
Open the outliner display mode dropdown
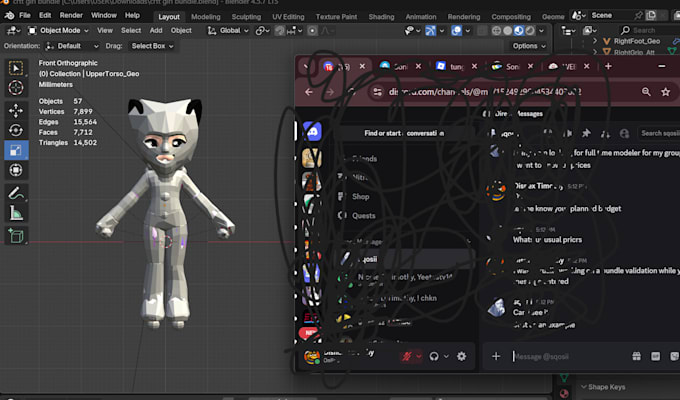590,30
